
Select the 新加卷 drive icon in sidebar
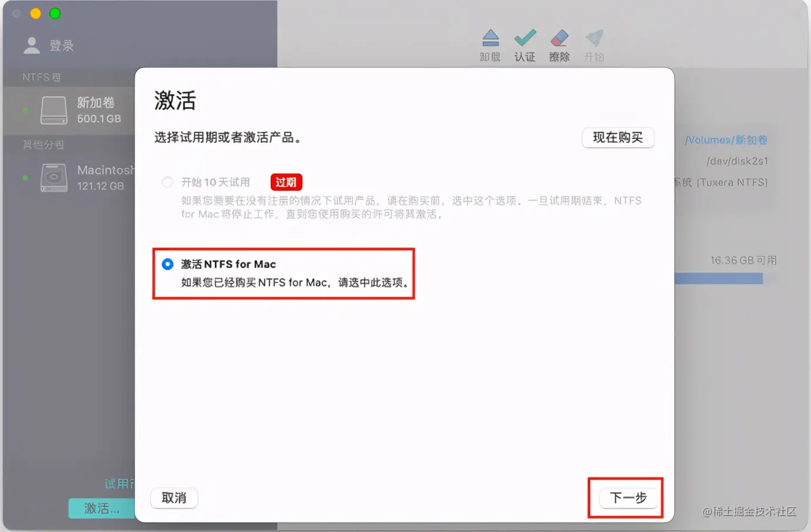pyautogui.click(x=53, y=110)
